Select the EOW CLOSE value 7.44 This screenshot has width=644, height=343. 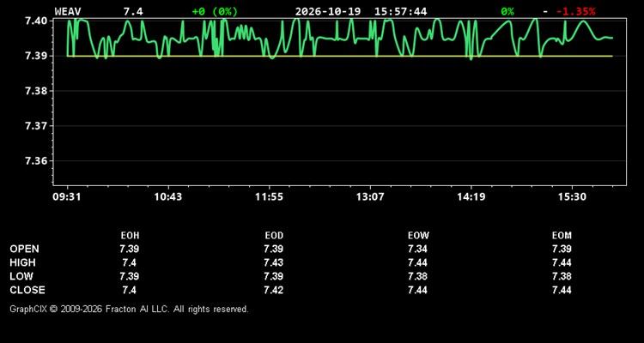pyautogui.click(x=417, y=290)
